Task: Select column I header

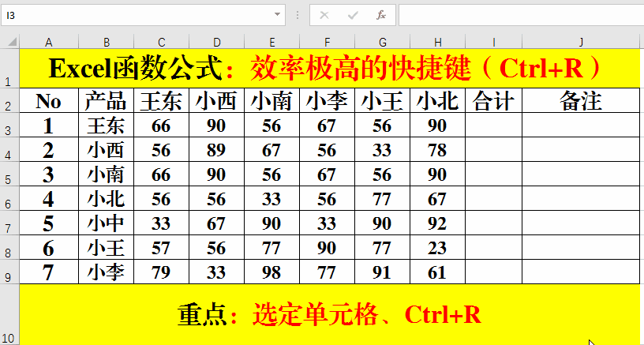Action: pyautogui.click(x=494, y=42)
